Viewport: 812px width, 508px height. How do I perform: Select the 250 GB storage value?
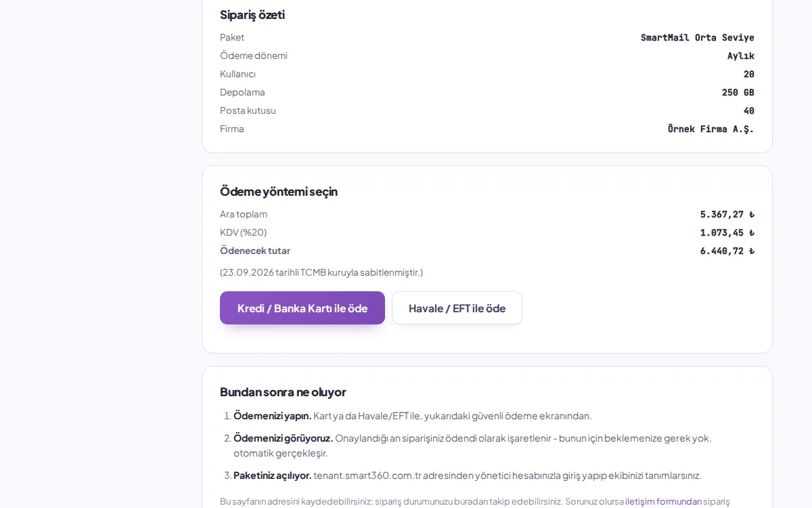[738, 92]
